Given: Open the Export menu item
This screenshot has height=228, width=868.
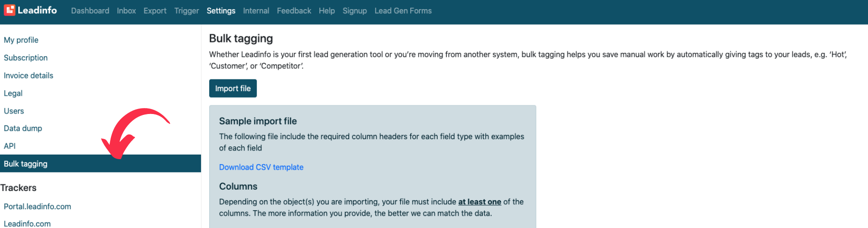Looking at the screenshot, I should click(x=155, y=10).
